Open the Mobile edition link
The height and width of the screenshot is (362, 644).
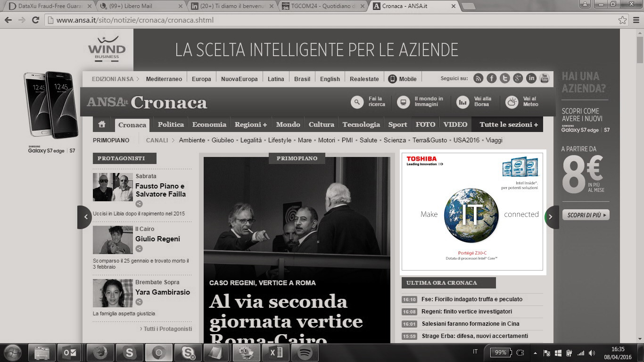coord(403,79)
